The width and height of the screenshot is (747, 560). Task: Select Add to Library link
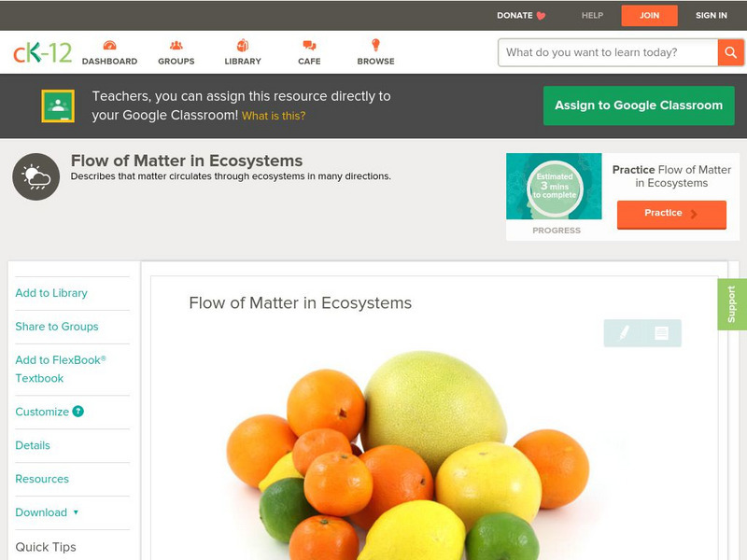(x=51, y=293)
